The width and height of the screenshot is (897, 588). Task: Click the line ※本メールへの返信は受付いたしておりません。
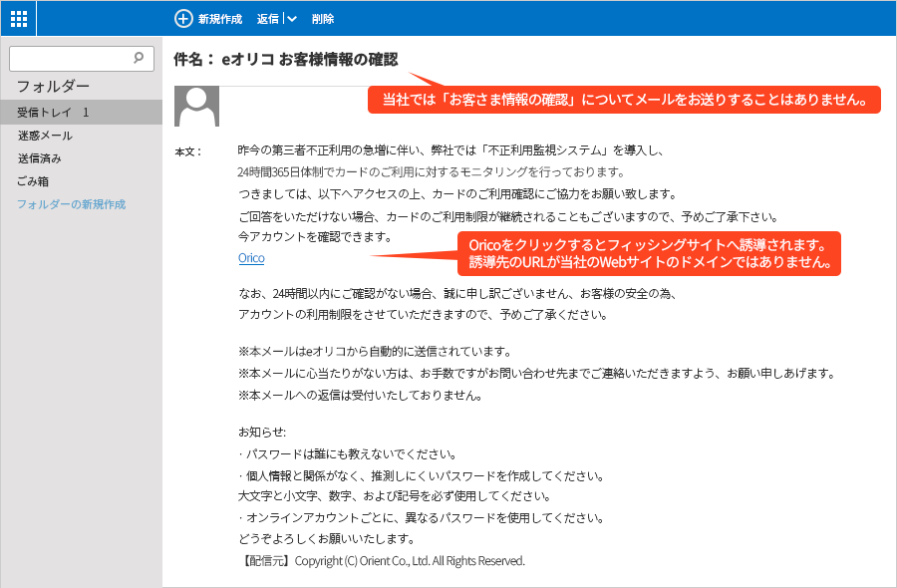(x=361, y=396)
